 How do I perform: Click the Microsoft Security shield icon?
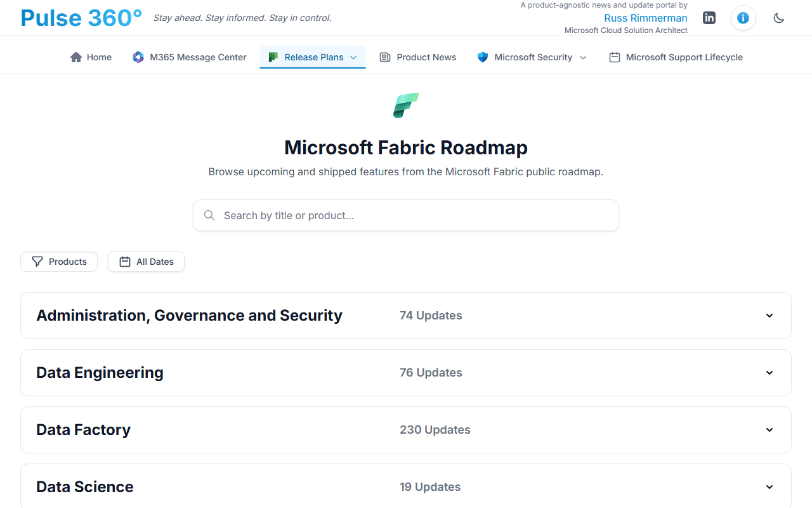483,57
